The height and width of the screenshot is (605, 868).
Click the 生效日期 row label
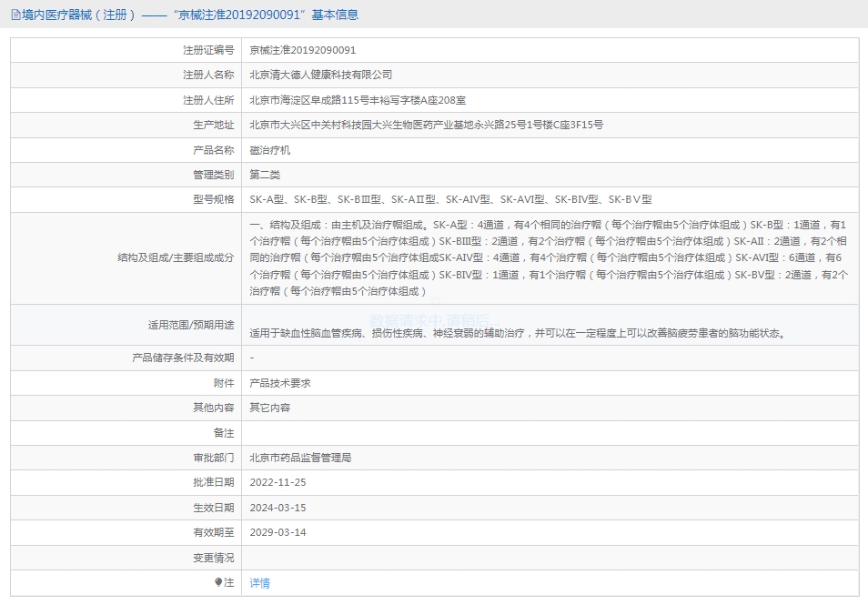214,508
